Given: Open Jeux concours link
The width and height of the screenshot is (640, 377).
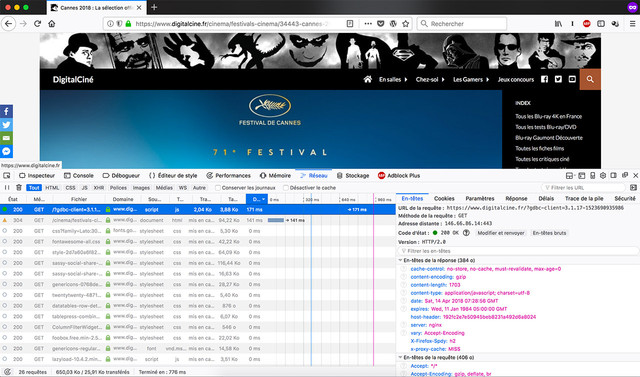Looking at the screenshot, I should 516,79.
